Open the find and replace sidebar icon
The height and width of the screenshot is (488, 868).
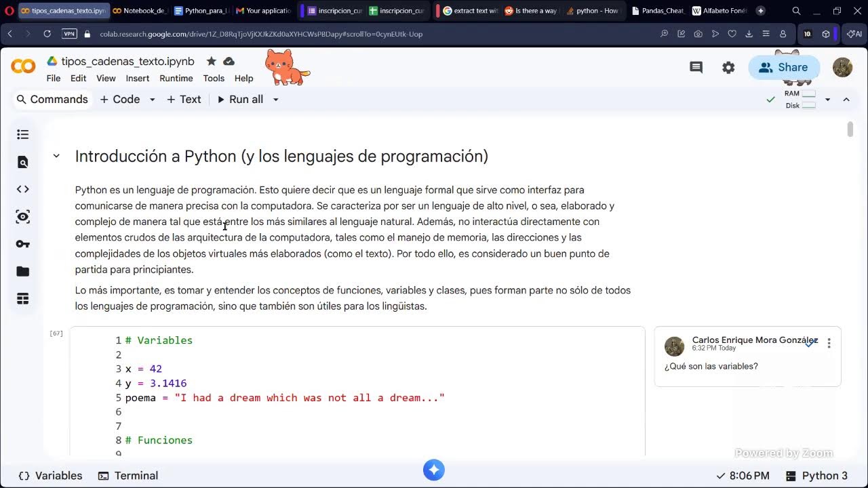(x=22, y=162)
